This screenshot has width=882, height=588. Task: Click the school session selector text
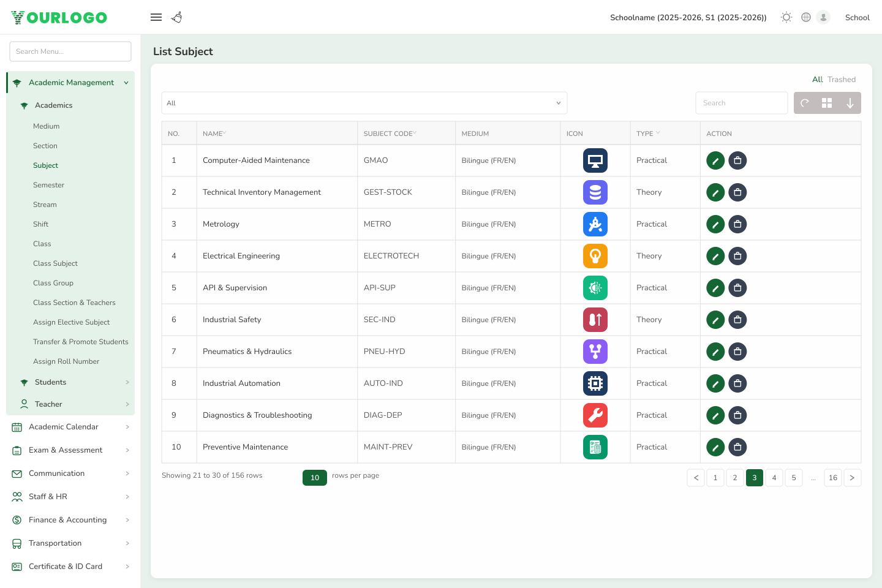[x=688, y=17]
